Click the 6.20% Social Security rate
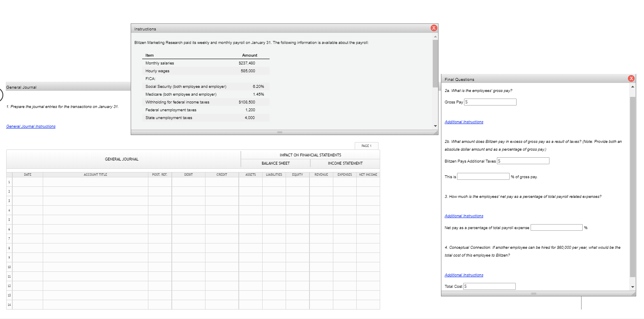The image size is (644, 319). 258,87
